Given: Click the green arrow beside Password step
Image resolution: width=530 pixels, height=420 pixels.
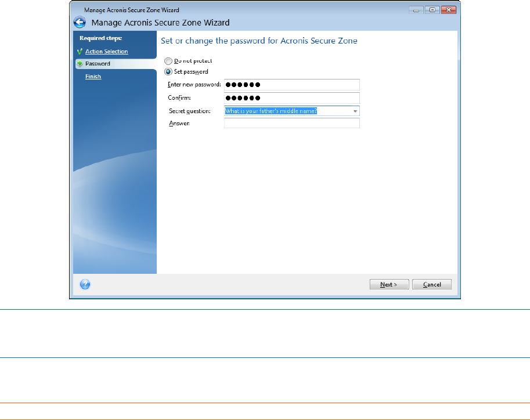Looking at the screenshot, I should pyautogui.click(x=80, y=64).
